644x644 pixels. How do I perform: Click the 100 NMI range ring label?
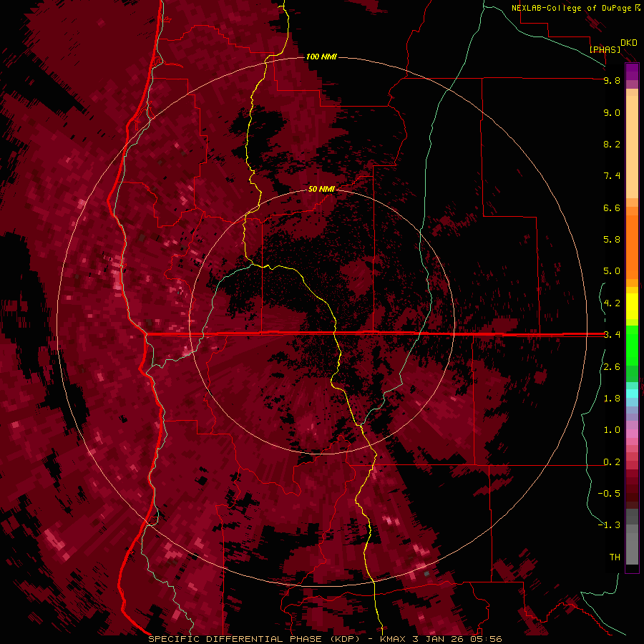click(x=321, y=57)
